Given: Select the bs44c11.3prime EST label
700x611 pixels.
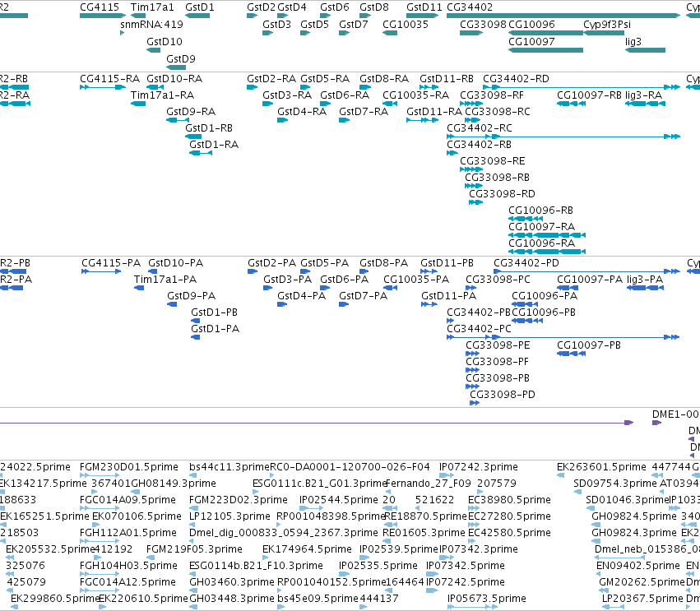Looking at the screenshot, I should click(x=229, y=467).
